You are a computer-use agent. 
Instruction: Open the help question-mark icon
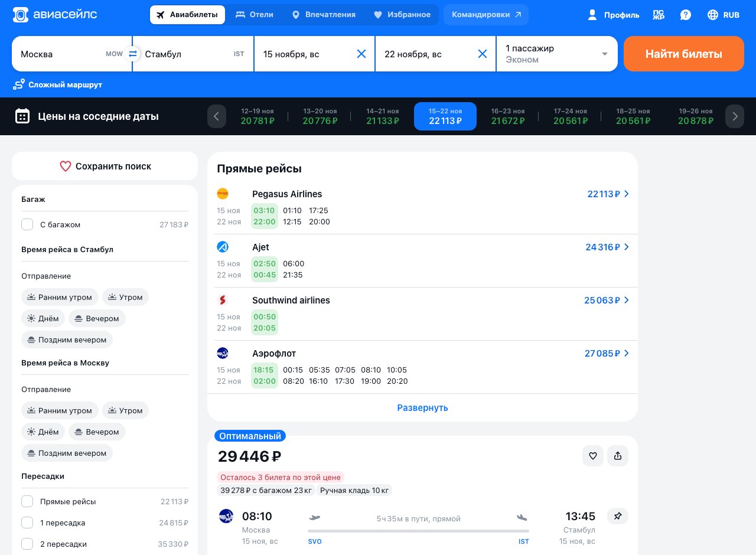pyautogui.click(x=685, y=15)
